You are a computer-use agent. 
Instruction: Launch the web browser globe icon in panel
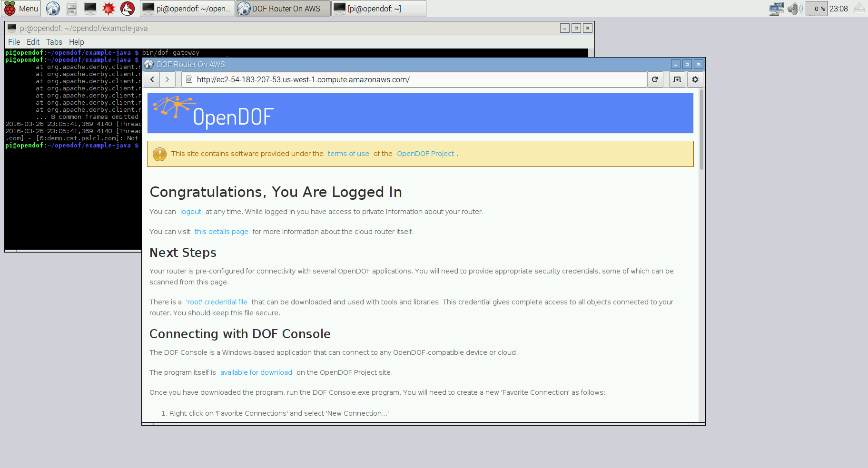(53, 9)
